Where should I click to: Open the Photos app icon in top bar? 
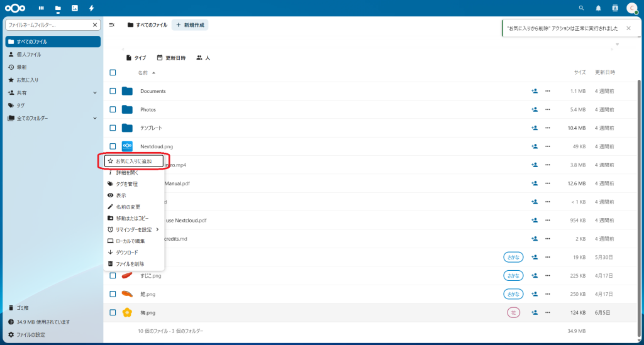[x=75, y=8]
